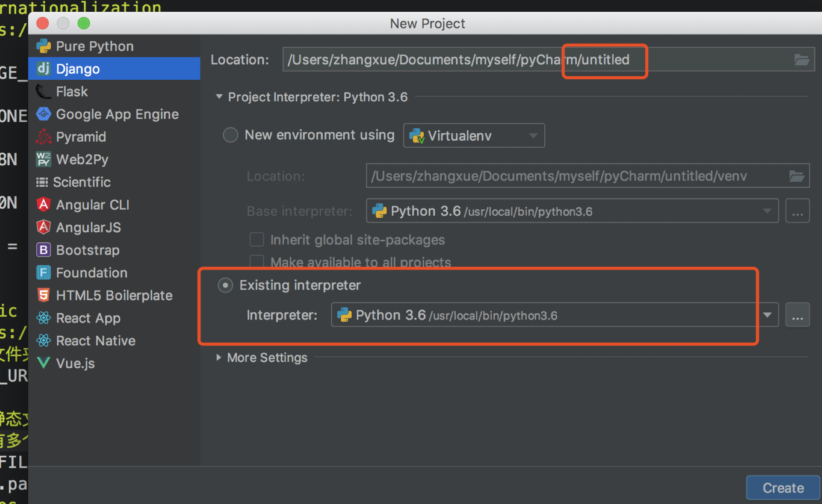Screen dimensions: 822x504
Task: Choose AngularJS project type
Action: point(114,227)
